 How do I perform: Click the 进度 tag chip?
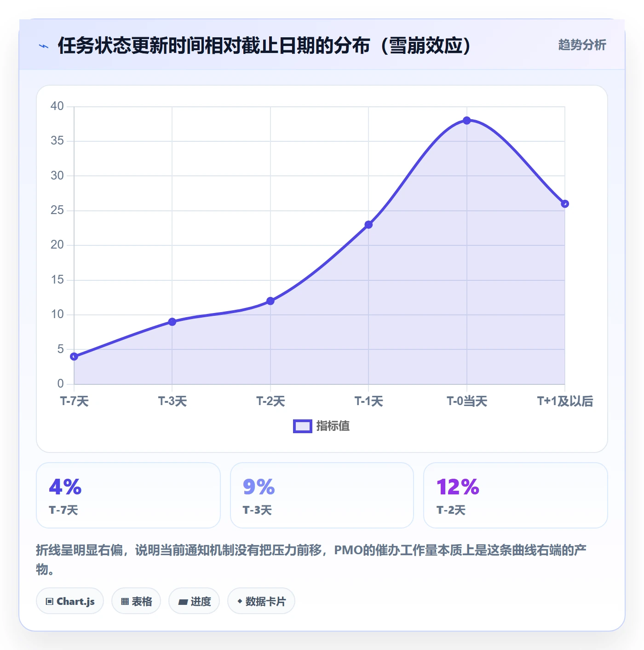194,601
